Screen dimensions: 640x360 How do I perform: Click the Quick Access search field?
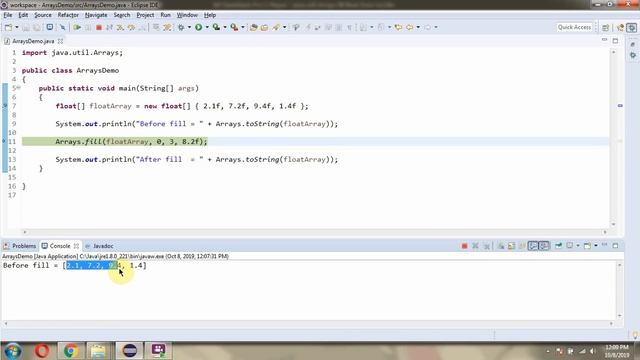[x=574, y=27]
